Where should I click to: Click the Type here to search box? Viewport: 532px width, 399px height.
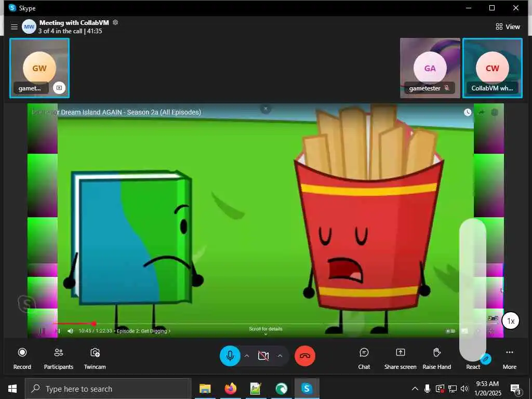tap(108, 389)
